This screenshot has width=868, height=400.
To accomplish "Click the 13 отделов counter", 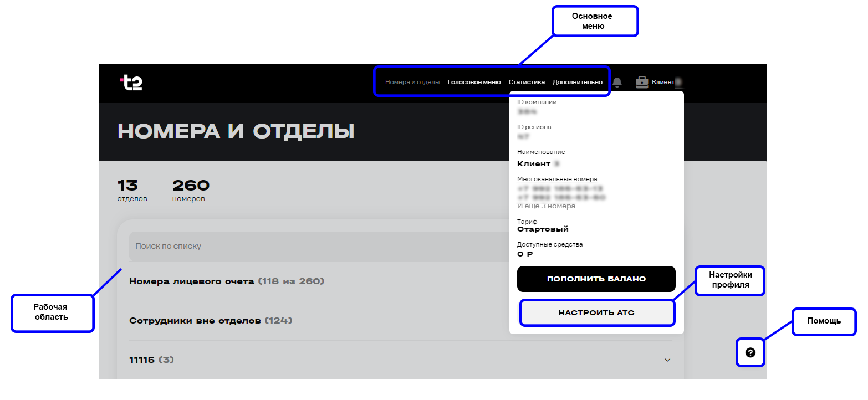I will (132, 191).
